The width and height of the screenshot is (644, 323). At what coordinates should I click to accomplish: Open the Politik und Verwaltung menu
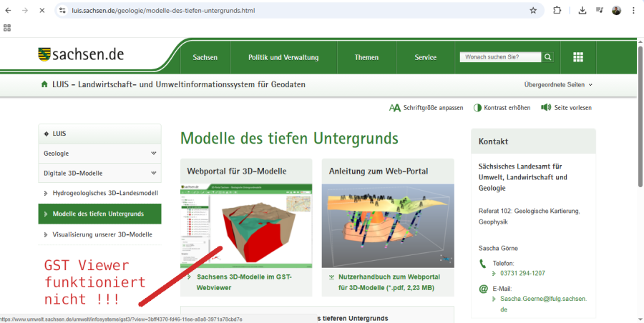283,57
